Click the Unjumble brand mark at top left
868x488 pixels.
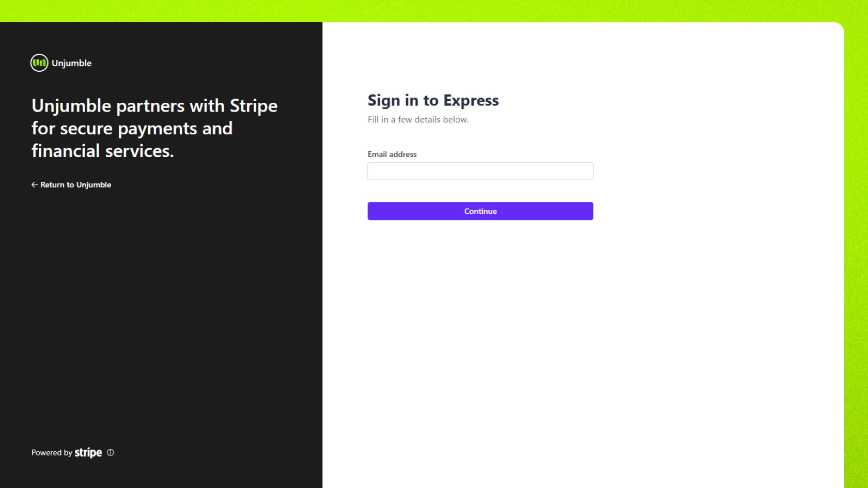pyautogui.click(x=39, y=62)
